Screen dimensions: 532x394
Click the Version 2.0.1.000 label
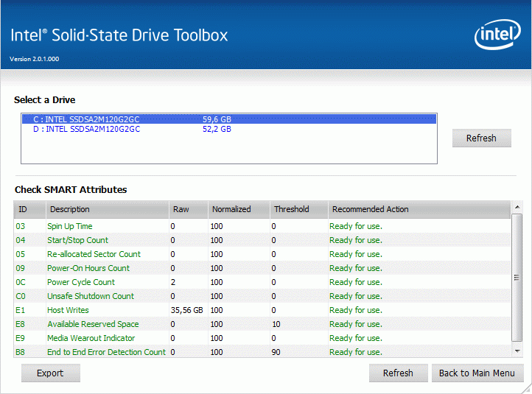[35, 59]
